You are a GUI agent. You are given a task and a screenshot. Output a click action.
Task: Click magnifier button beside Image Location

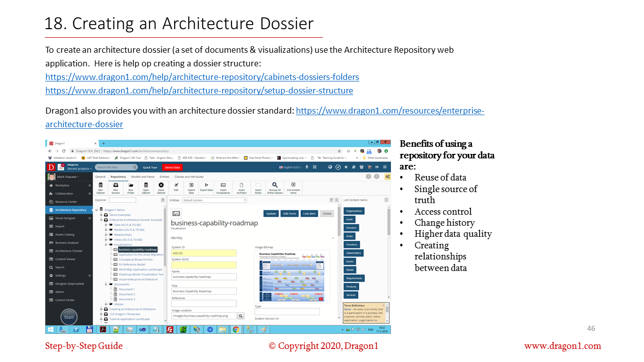click(240, 316)
